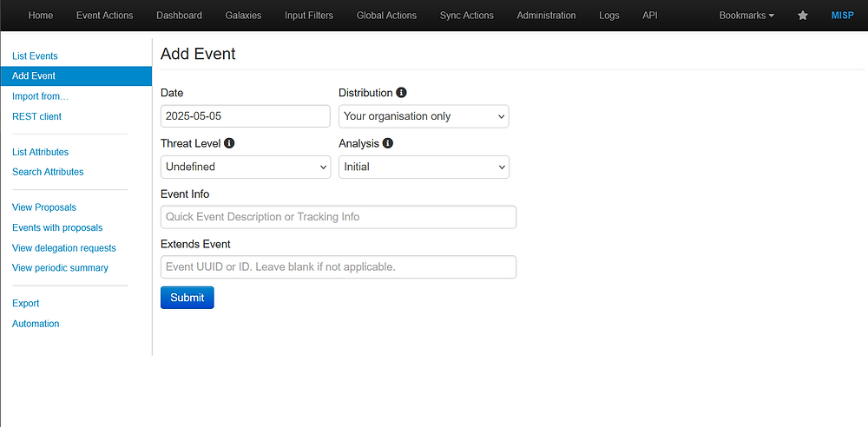
Task: Open View Proposals link
Action: (x=44, y=207)
